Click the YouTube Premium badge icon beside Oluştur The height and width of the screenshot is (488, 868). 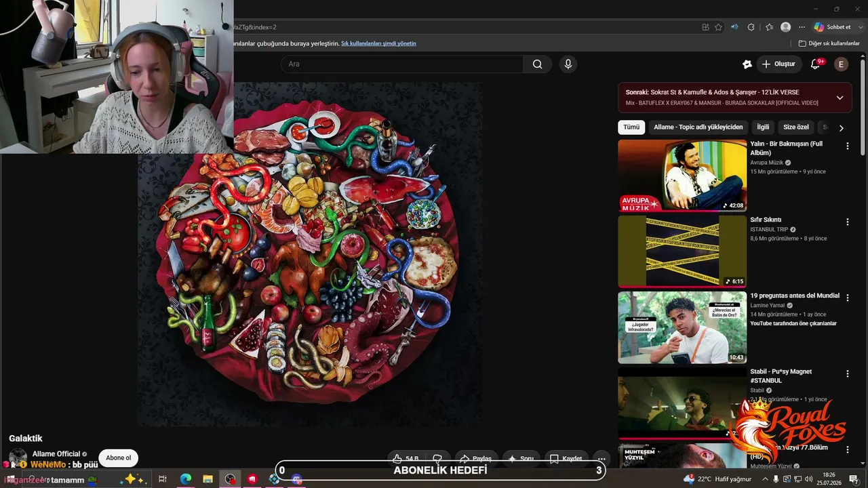(747, 64)
